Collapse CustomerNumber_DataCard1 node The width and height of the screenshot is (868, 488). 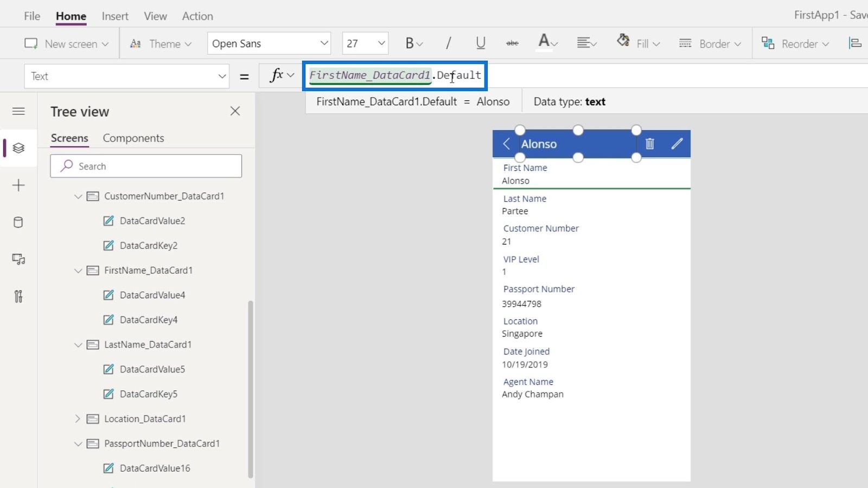[x=78, y=196]
